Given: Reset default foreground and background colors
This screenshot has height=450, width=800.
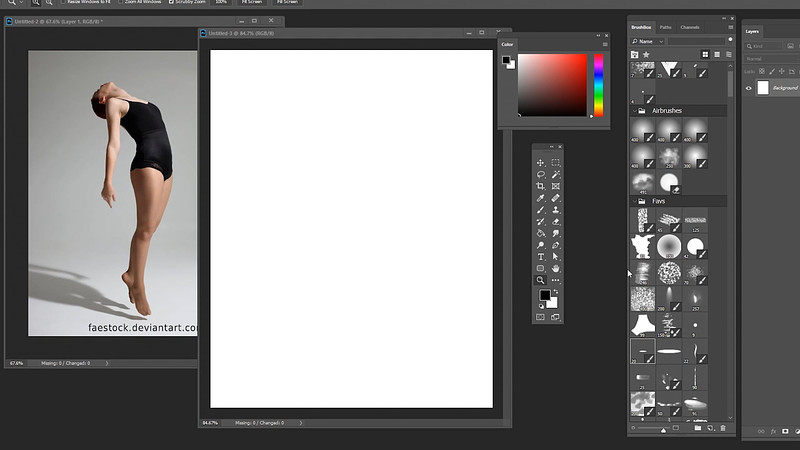Looking at the screenshot, I should [x=541, y=306].
